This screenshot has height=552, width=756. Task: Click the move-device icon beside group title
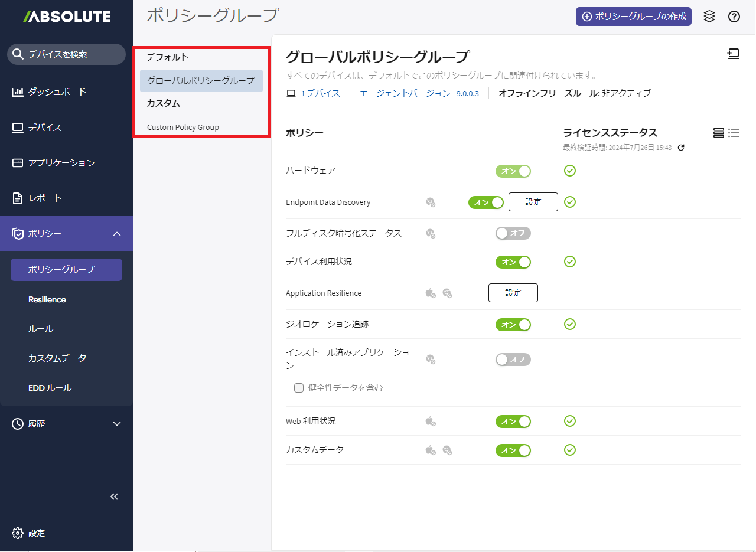(733, 54)
